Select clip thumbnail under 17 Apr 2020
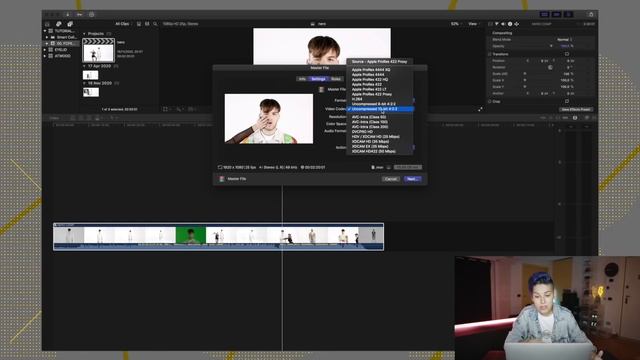 tap(91, 75)
